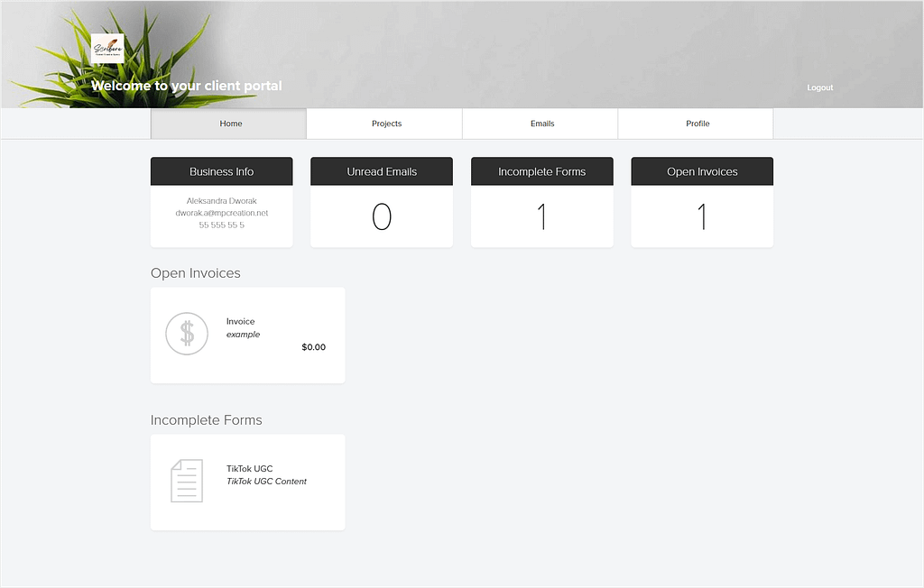Click the $0.00 invoice amount
924x588 pixels.
pyautogui.click(x=313, y=347)
